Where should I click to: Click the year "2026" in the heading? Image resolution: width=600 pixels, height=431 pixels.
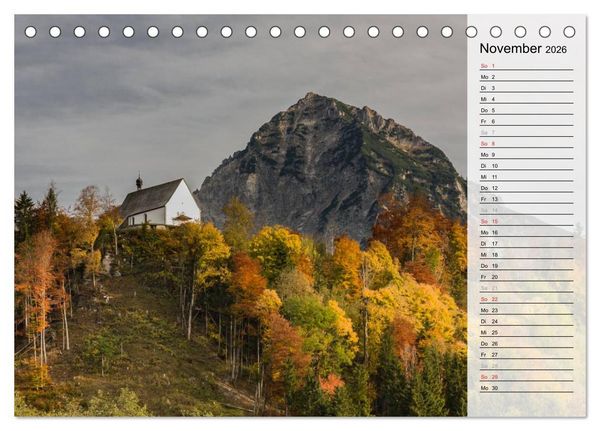(556, 50)
